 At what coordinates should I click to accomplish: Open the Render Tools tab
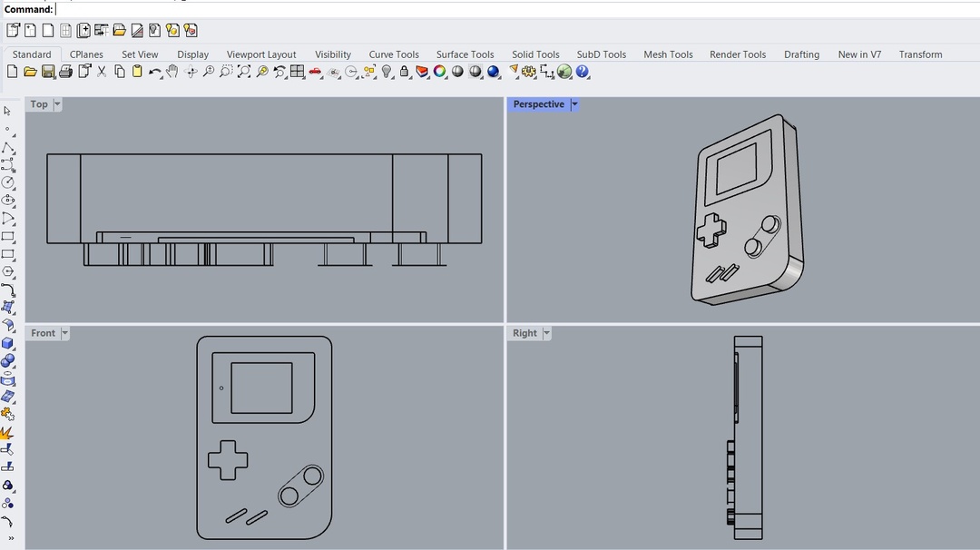[x=738, y=54]
